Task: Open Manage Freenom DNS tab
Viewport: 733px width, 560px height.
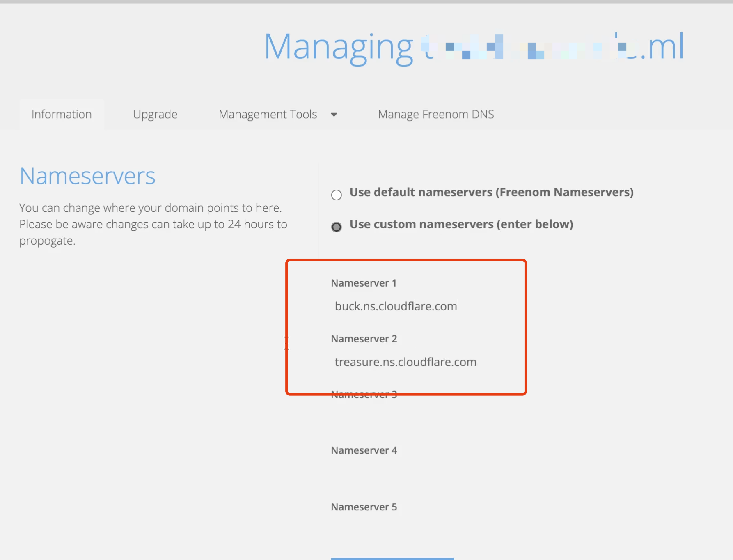Action: [x=436, y=114]
